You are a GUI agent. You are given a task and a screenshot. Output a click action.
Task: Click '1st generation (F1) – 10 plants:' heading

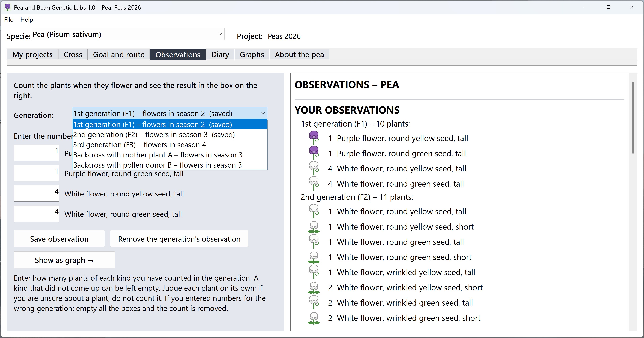pyautogui.click(x=355, y=124)
